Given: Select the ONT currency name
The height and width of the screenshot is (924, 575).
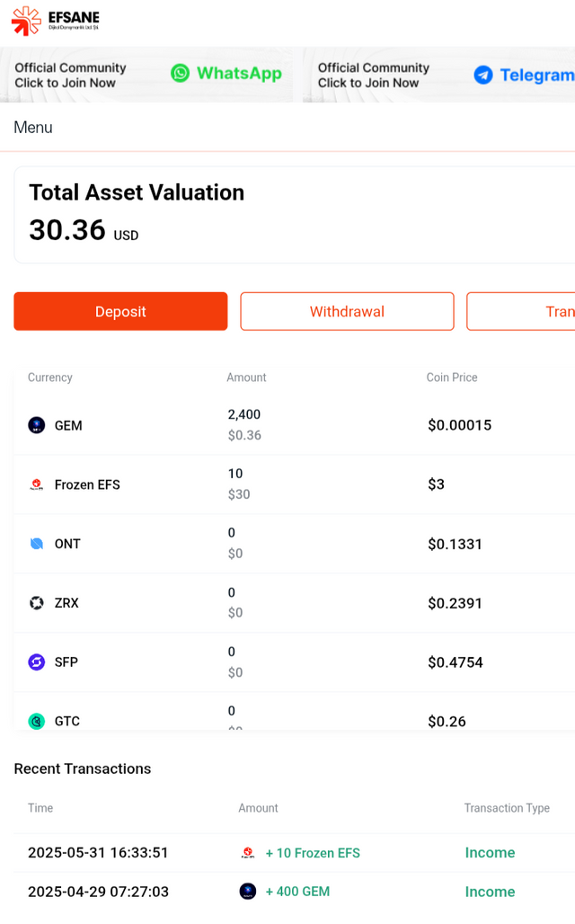Looking at the screenshot, I should (67, 543).
